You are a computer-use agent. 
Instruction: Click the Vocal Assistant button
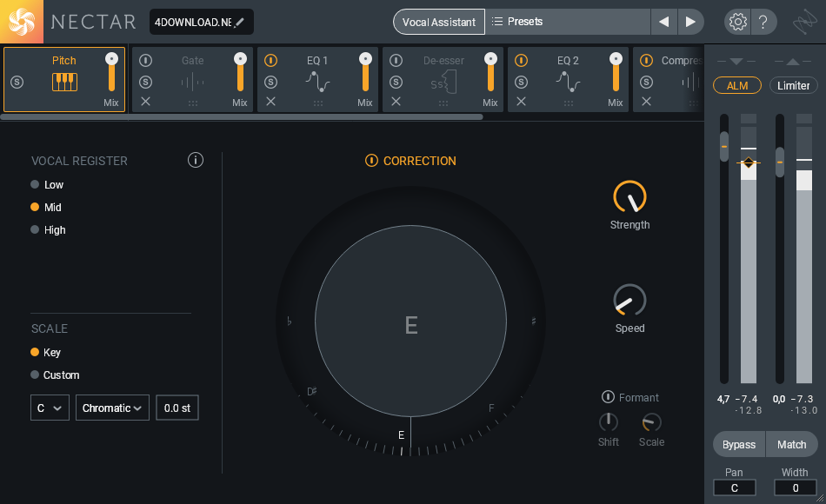[x=439, y=22]
